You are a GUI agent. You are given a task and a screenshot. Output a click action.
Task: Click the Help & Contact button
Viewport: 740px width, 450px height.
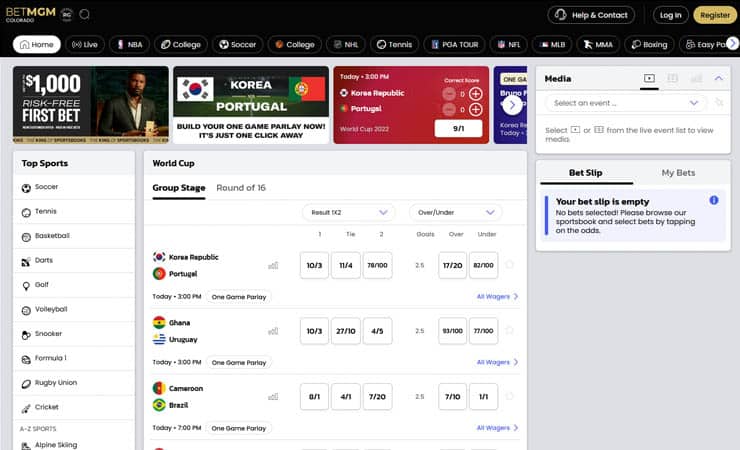coord(591,15)
